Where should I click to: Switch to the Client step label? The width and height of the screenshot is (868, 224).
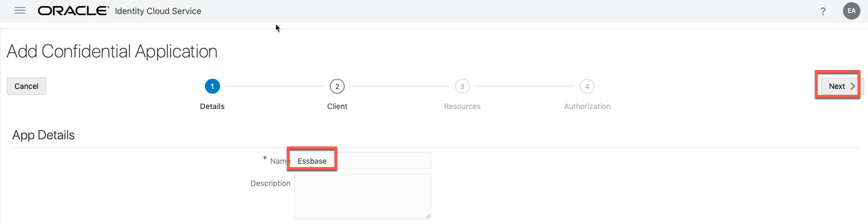click(337, 106)
